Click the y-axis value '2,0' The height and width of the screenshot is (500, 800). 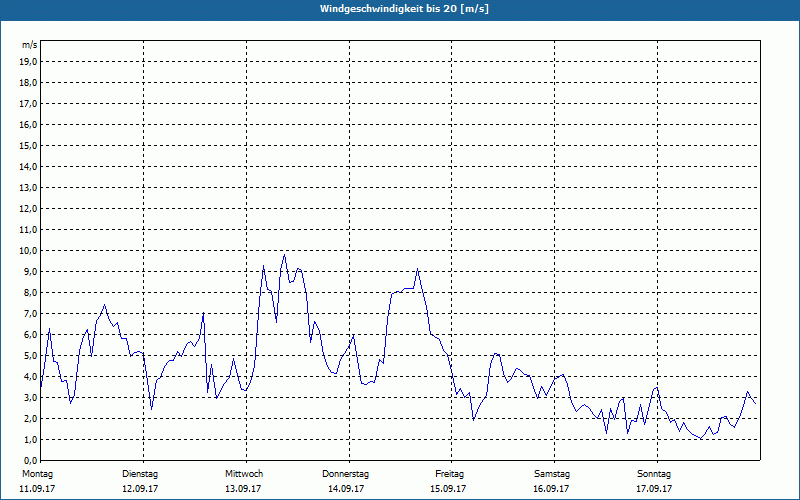pos(30,418)
